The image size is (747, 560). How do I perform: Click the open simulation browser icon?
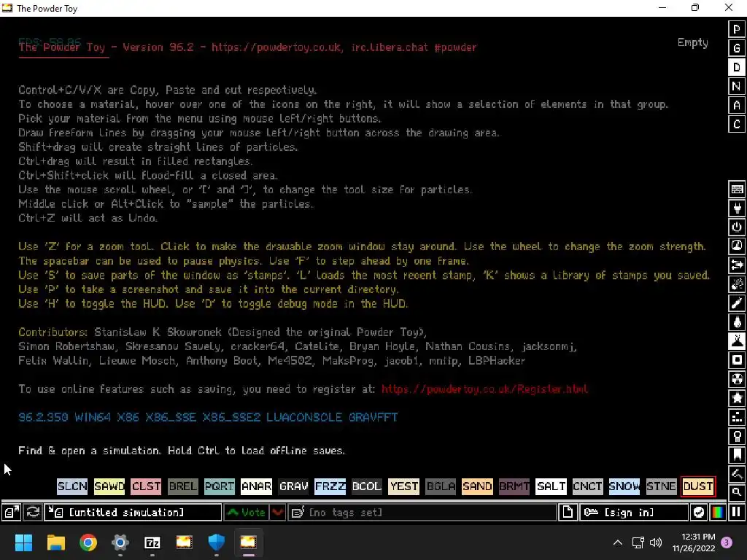tap(12, 513)
